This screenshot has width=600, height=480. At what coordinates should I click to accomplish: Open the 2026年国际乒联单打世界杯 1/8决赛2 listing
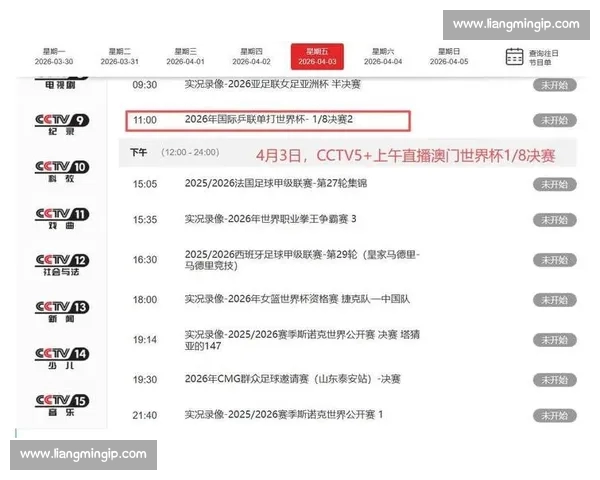pyautogui.click(x=269, y=119)
